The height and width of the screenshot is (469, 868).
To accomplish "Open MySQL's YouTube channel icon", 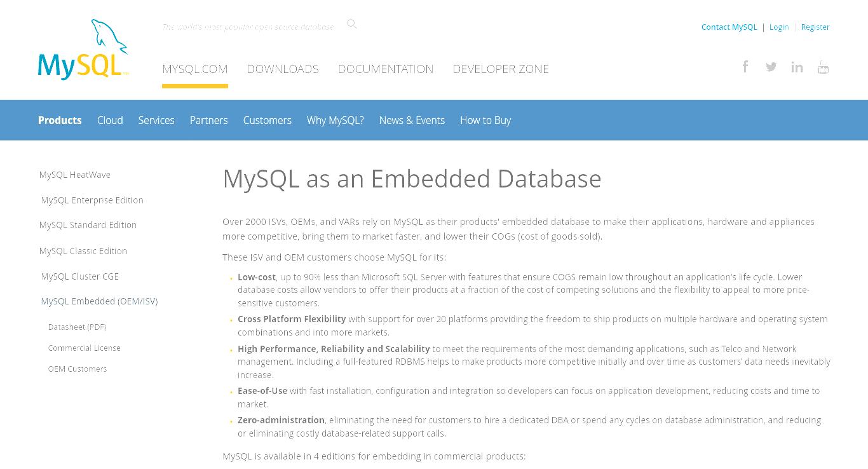I will [823, 67].
